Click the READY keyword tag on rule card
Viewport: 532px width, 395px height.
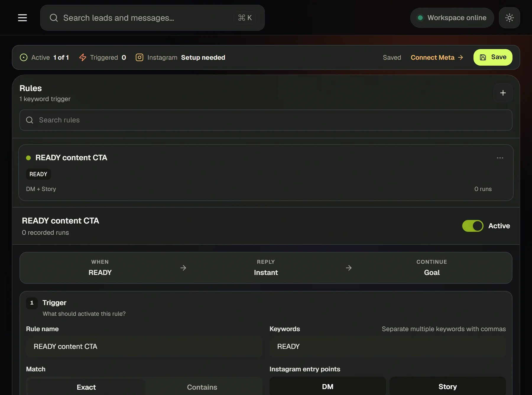(x=38, y=174)
